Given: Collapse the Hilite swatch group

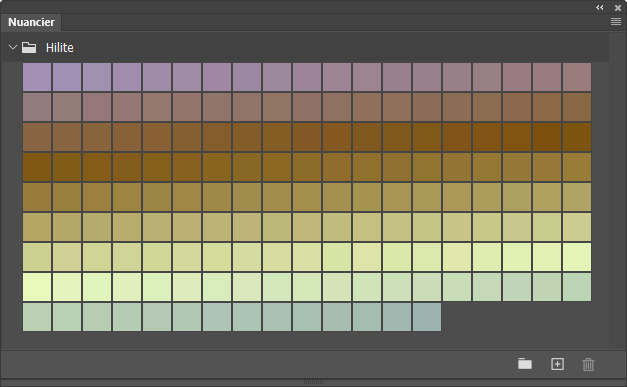Looking at the screenshot, I should pyautogui.click(x=13, y=47).
